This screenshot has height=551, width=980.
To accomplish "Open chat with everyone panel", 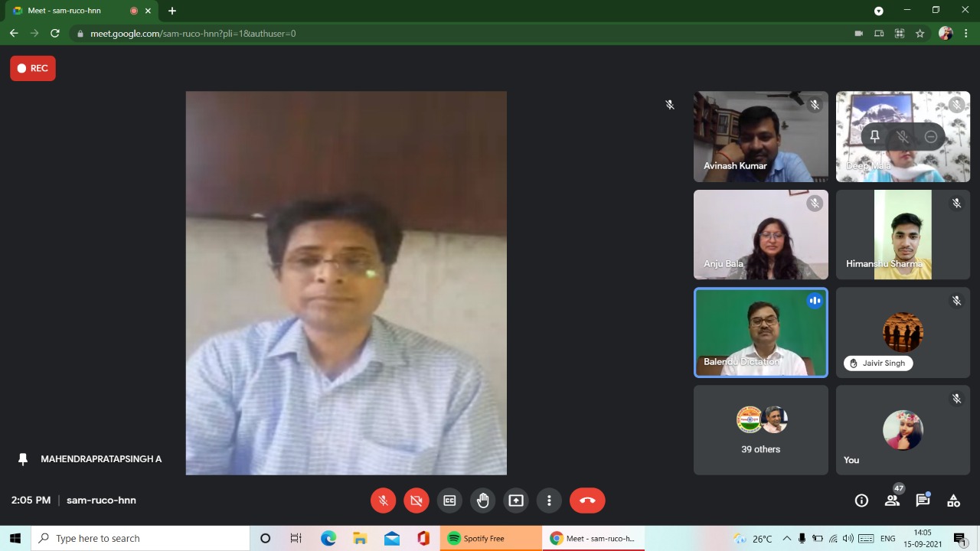I will tap(923, 500).
